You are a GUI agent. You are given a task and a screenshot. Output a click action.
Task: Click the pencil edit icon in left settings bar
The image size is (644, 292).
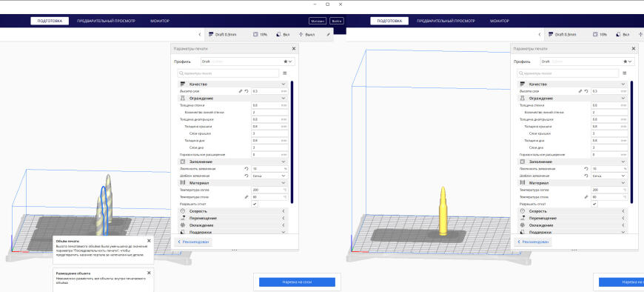[328, 35]
